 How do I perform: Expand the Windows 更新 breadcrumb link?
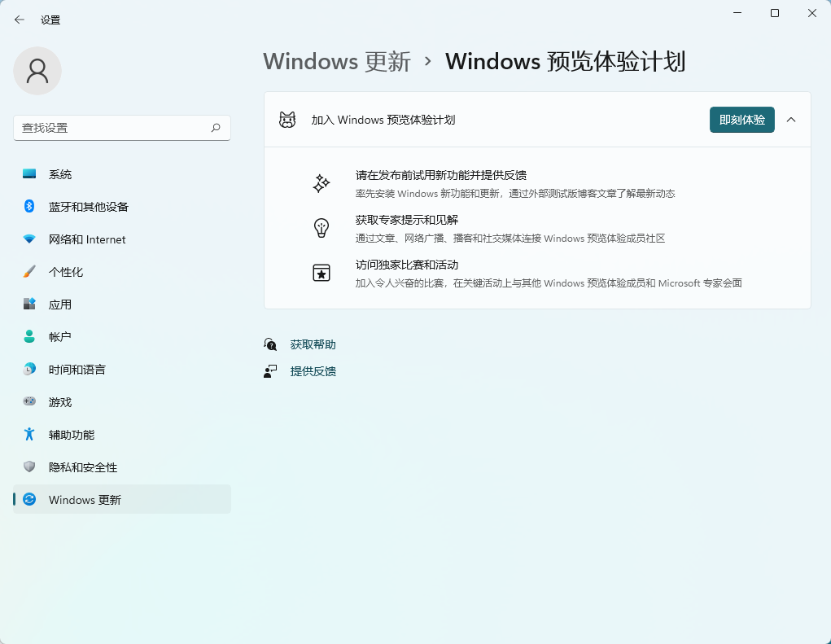pyautogui.click(x=337, y=61)
